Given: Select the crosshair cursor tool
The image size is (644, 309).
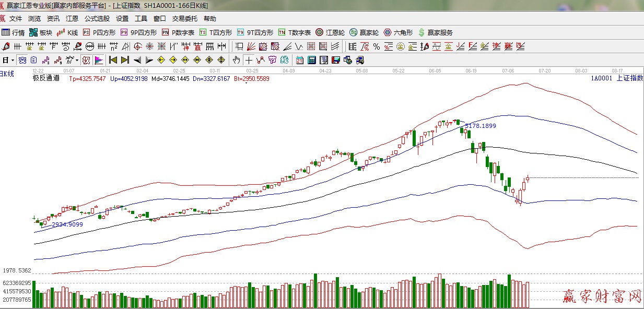Looking at the screenshot, I should pos(249,60).
